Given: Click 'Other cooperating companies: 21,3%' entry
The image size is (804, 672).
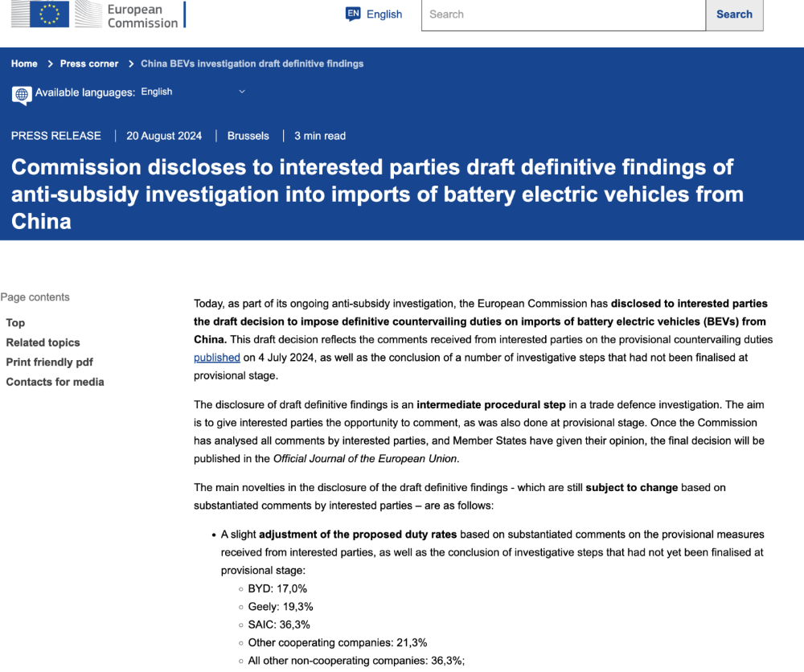Looking at the screenshot, I should pos(338,643).
